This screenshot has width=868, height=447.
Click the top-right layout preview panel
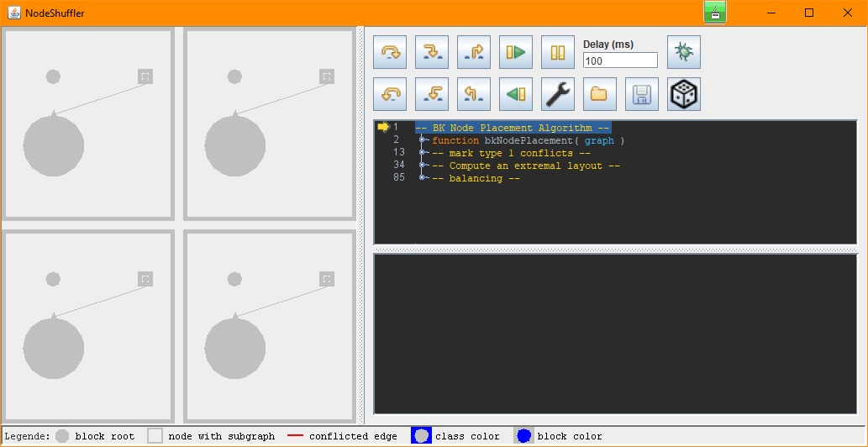pyautogui.click(x=270, y=124)
